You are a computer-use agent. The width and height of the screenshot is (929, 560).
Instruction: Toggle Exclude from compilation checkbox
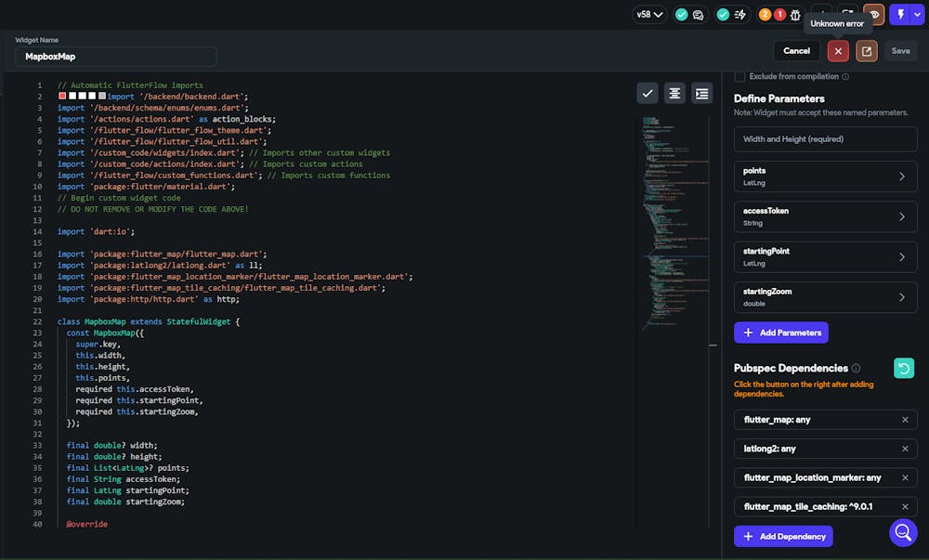tap(740, 76)
